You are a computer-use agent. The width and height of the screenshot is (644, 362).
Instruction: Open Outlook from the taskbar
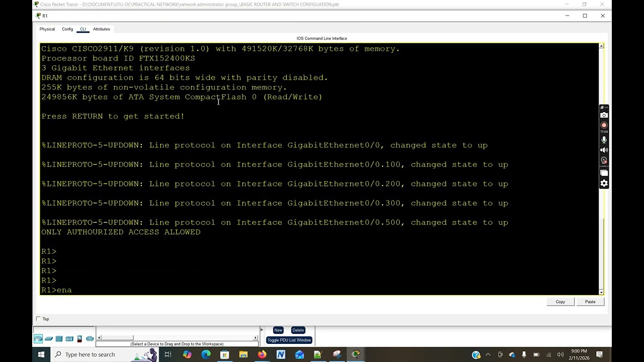point(299,354)
